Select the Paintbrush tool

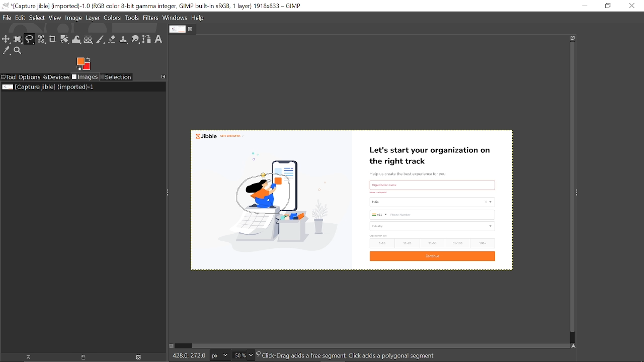click(x=101, y=40)
